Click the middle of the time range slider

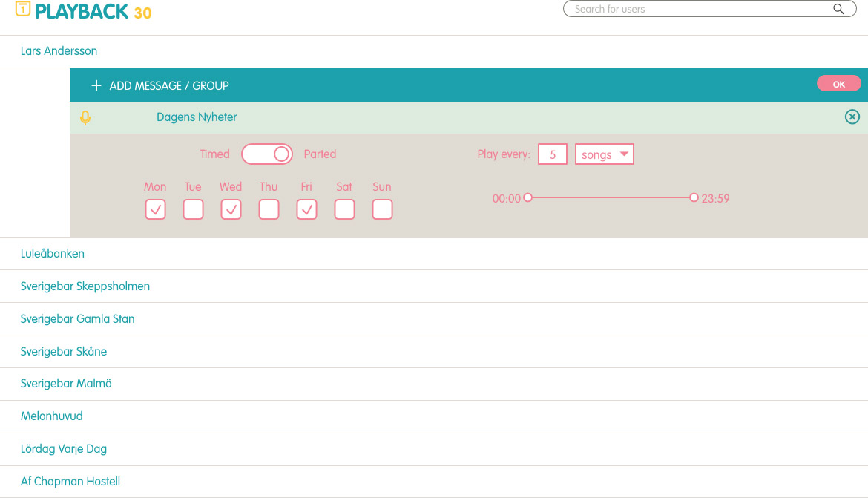(x=611, y=197)
